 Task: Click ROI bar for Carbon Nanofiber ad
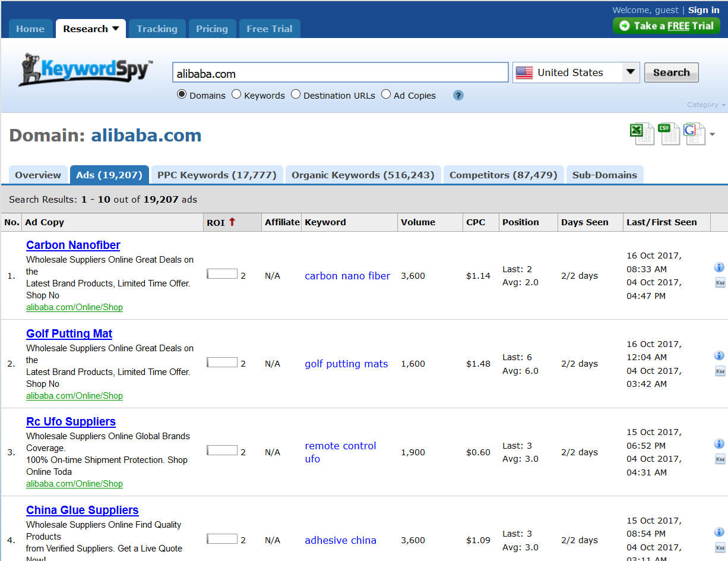click(222, 274)
